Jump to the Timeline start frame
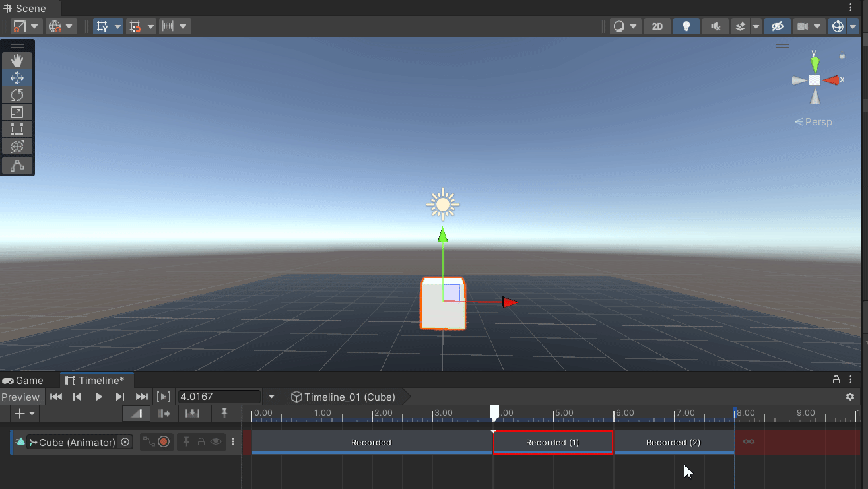Screen dimensions: 868x489 tap(56, 397)
